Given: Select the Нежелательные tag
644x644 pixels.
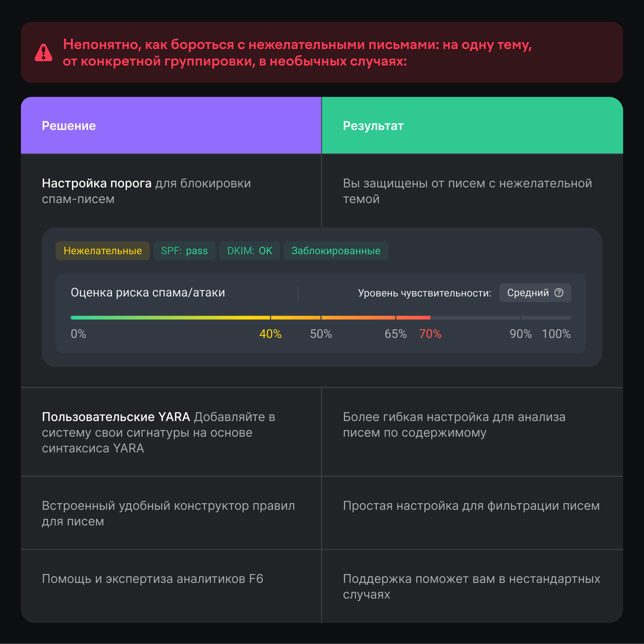Looking at the screenshot, I should coord(103,251).
